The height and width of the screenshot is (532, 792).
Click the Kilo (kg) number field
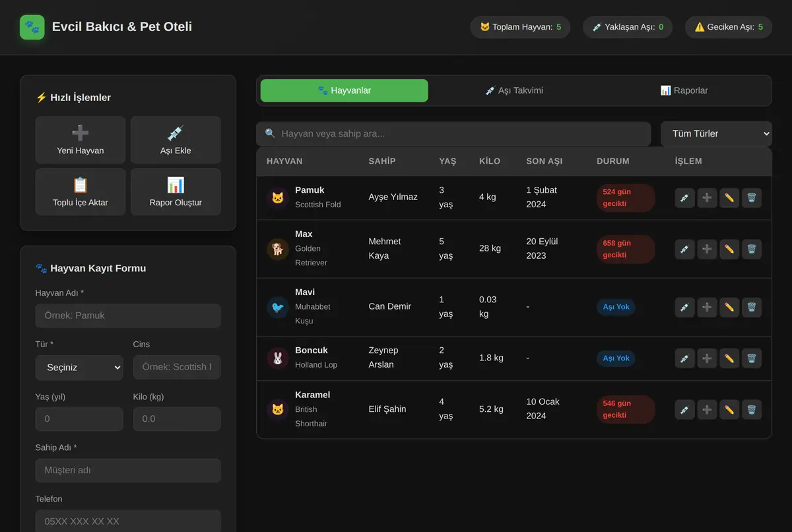177,419
